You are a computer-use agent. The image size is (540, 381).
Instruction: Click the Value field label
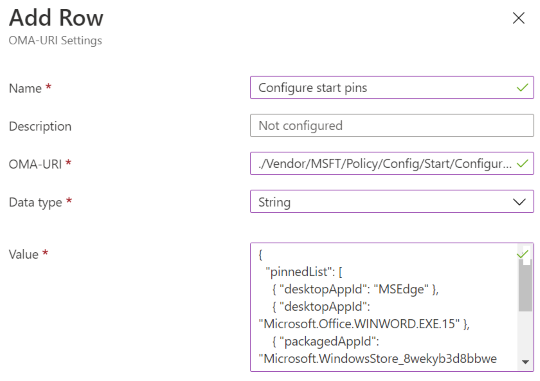point(23,255)
